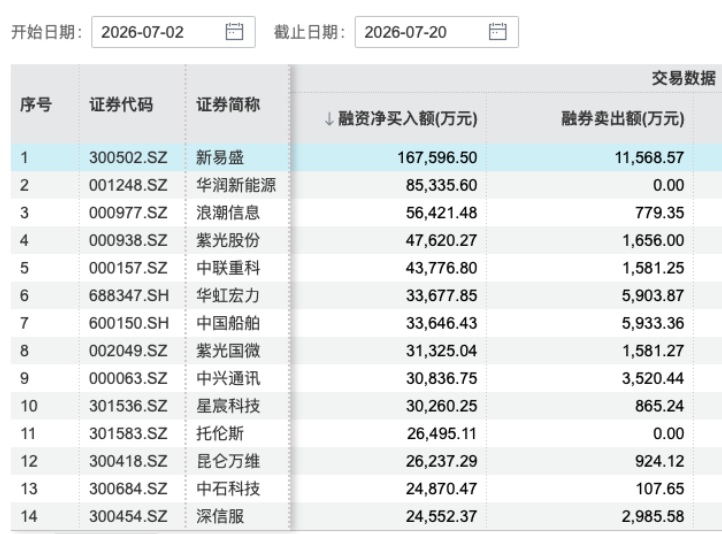Viewport: 722px width, 534px height.
Task: Click the 证券简称 column header
Action: [x=228, y=104]
